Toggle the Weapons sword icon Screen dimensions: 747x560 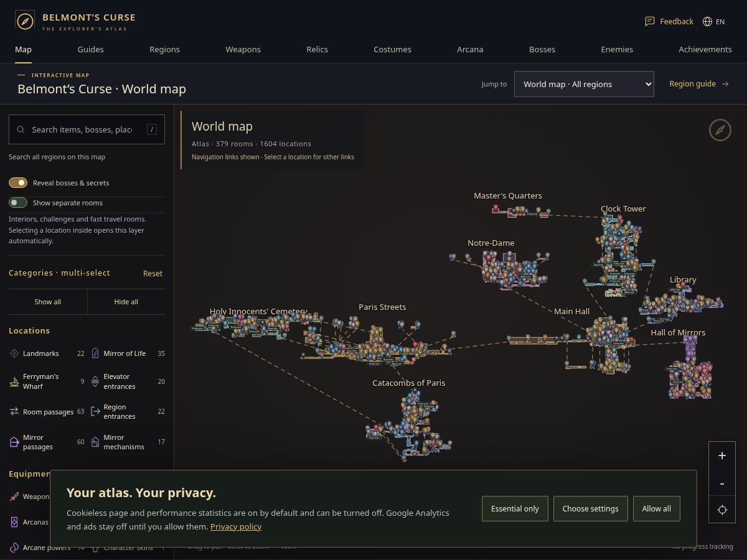click(x=14, y=497)
